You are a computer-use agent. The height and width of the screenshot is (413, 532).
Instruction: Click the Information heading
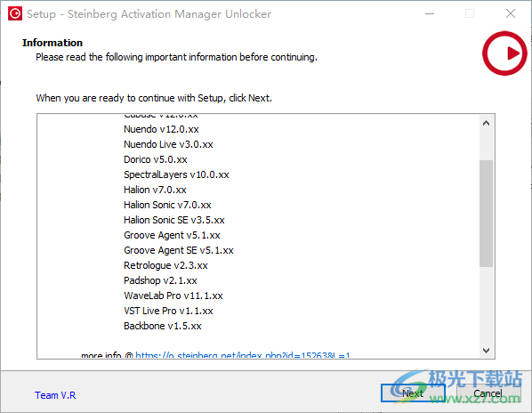[52, 43]
